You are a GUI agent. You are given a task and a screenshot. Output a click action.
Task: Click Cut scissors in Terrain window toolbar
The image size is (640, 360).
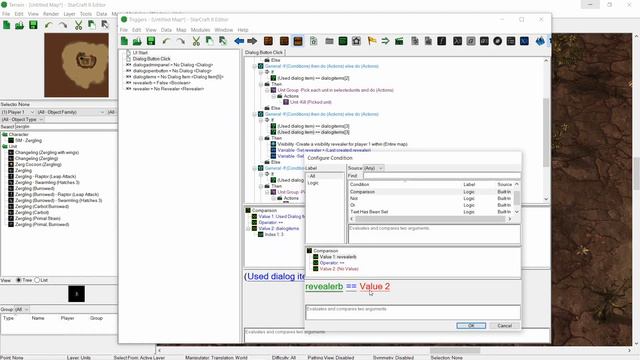(78, 25)
